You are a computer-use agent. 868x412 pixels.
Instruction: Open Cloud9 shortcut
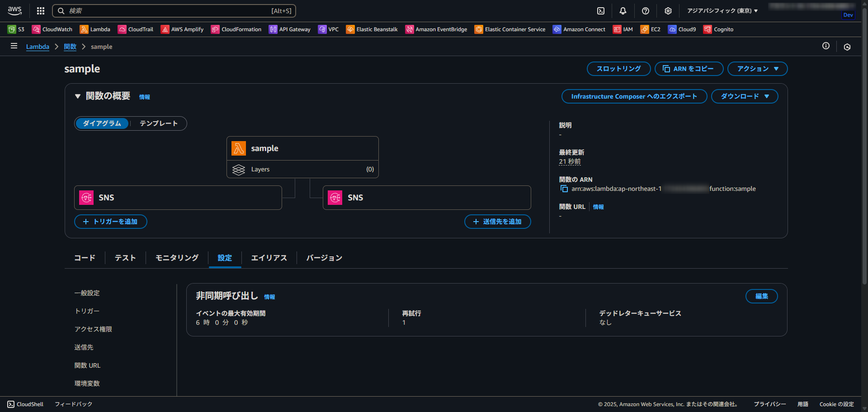682,29
